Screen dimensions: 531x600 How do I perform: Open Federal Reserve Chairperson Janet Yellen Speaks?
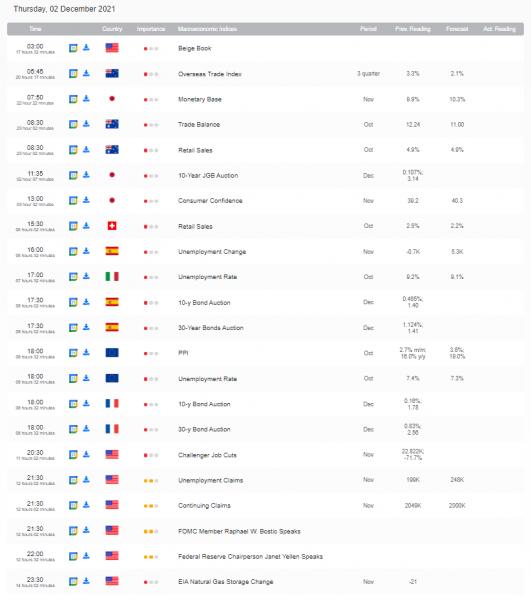(x=250, y=556)
